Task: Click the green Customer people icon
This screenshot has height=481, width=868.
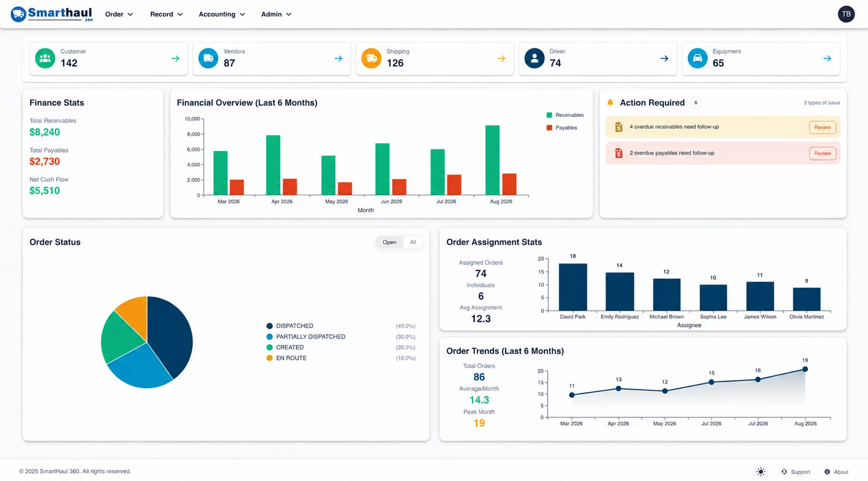Action: (45, 58)
